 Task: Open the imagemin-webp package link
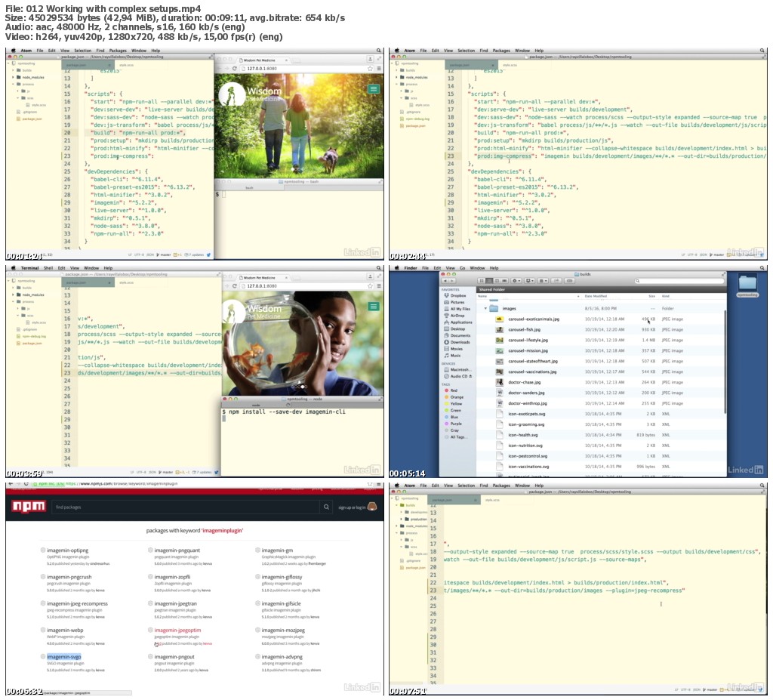click(65, 630)
